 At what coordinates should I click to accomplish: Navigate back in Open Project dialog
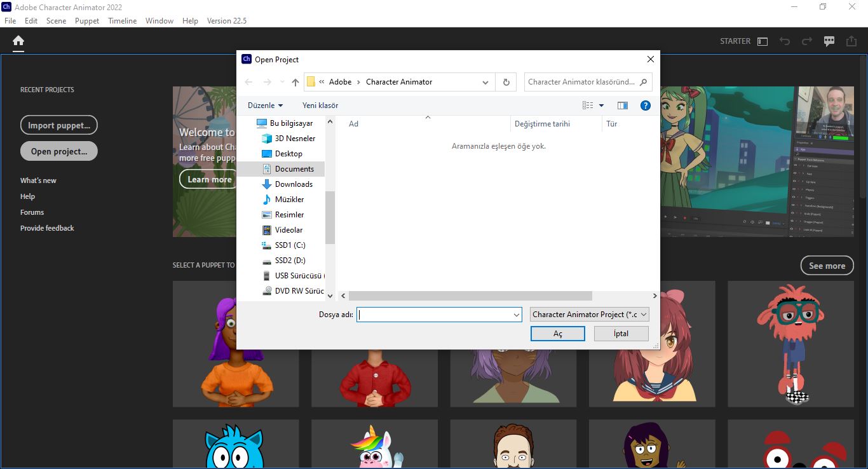coord(248,82)
